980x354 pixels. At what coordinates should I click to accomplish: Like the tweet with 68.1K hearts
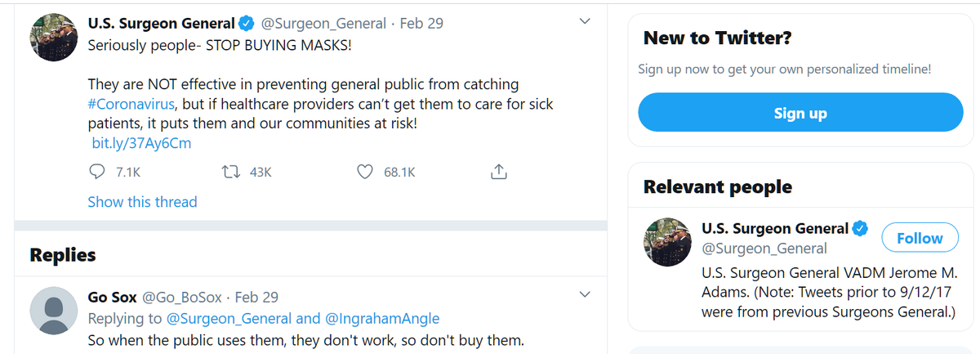click(366, 173)
